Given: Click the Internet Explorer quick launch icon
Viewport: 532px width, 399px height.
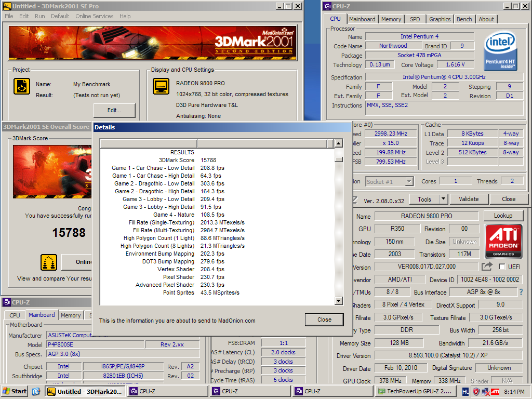Looking at the screenshot, I should click(x=36, y=392).
